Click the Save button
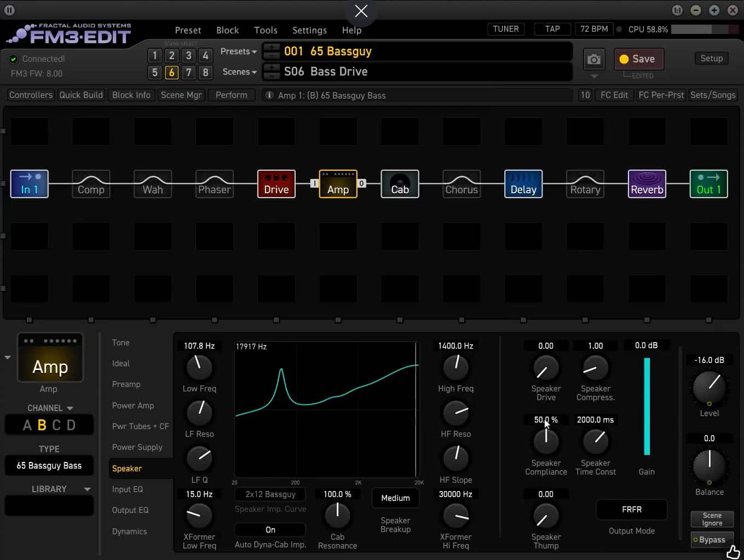The width and height of the screenshot is (744, 560). pyautogui.click(x=639, y=59)
